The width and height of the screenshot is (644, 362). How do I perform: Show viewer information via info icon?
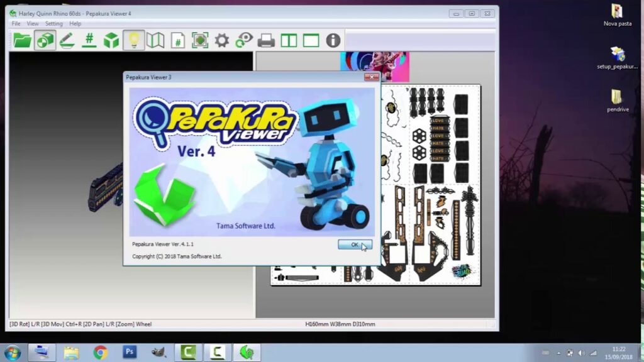332,40
